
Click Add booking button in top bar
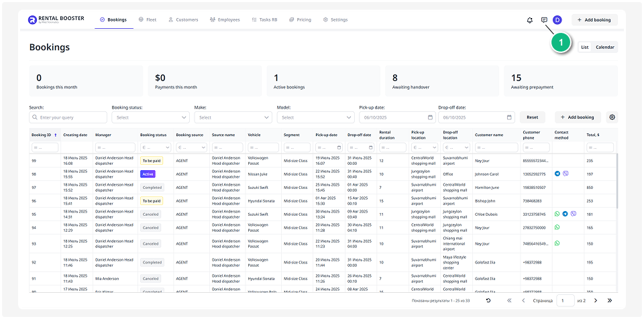(x=594, y=20)
